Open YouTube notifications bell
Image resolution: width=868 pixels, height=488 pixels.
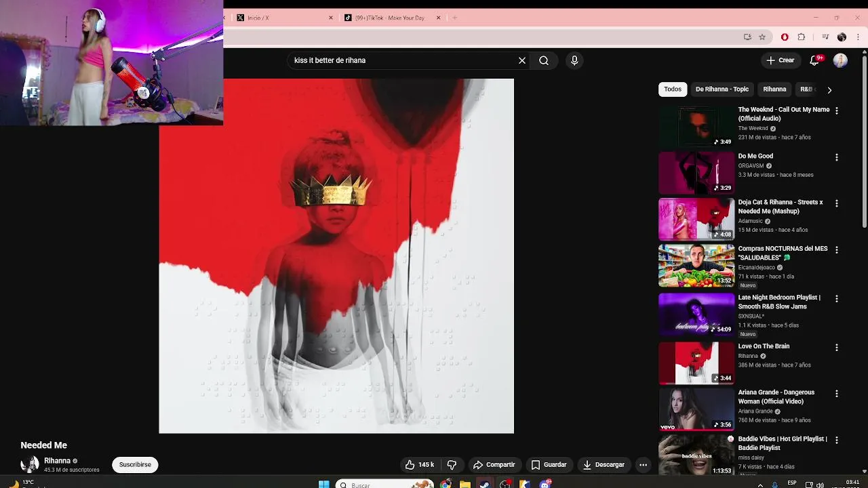pos(816,60)
